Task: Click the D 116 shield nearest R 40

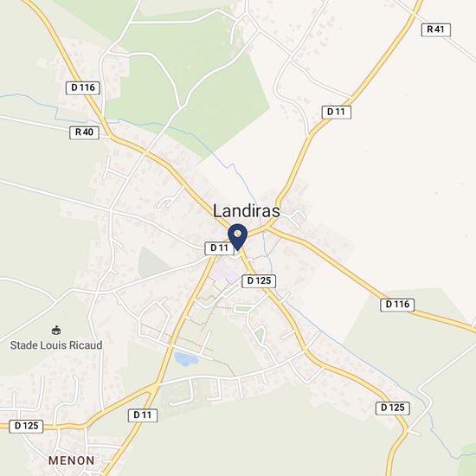Action: pyautogui.click(x=83, y=88)
